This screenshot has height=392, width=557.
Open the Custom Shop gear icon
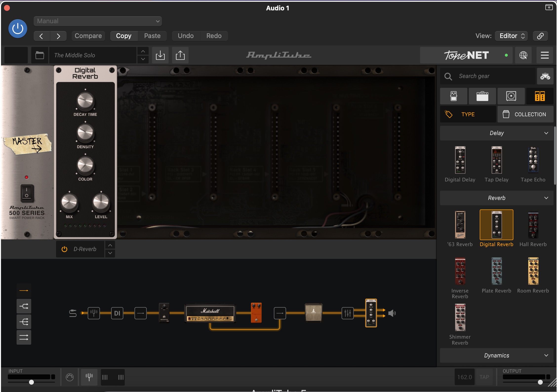545,76
